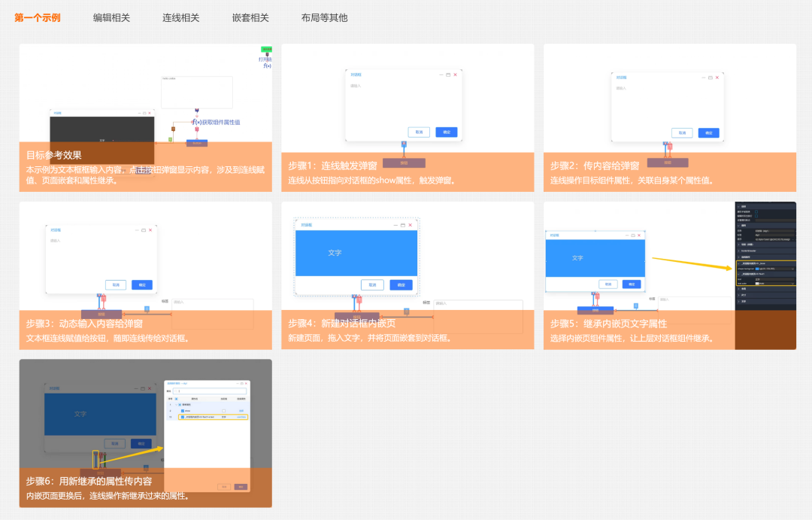Open the 目标参考效果 example card
The width and height of the screenshot is (812, 520).
tap(146, 117)
